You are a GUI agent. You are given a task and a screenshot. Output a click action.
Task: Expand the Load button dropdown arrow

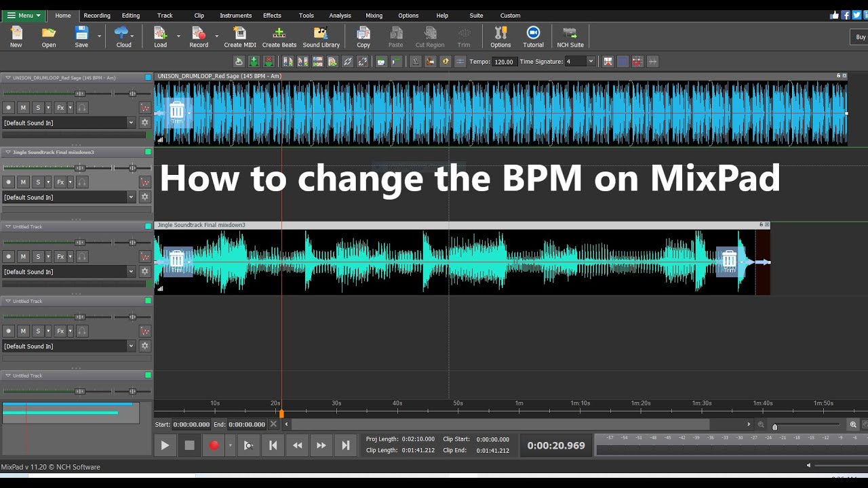pyautogui.click(x=178, y=37)
